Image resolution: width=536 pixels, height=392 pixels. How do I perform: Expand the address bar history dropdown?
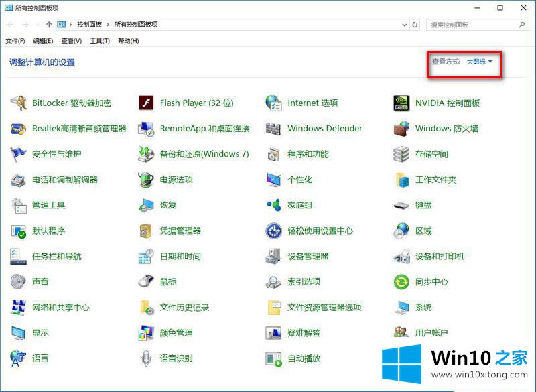pos(405,25)
